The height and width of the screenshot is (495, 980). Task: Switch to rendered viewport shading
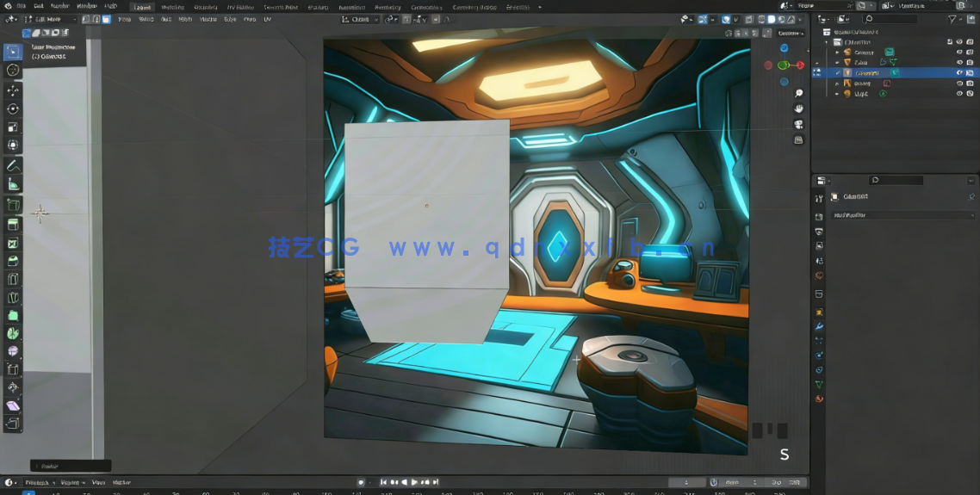[x=791, y=20]
